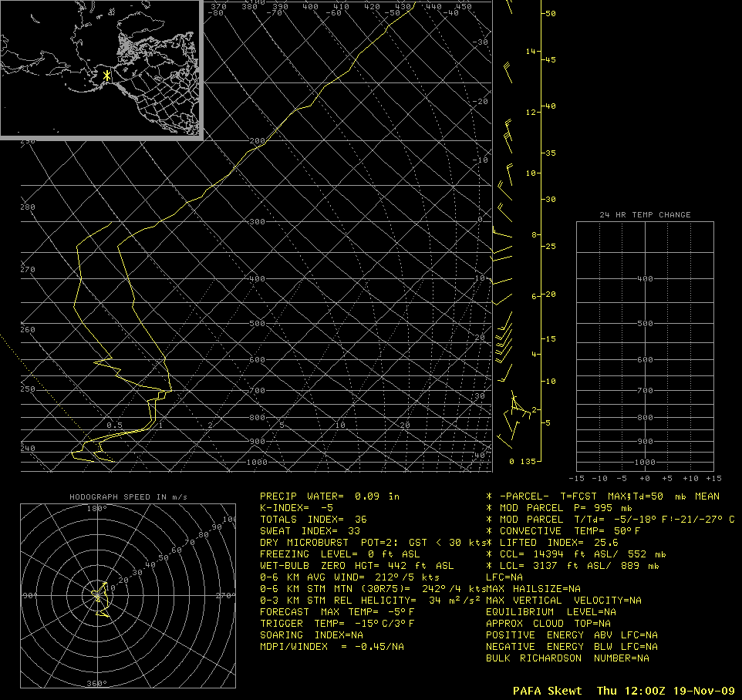This screenshot has height=700, width=742.
Task: Select the LCL= 3137 ft ASL line
Action: (572, 566)
